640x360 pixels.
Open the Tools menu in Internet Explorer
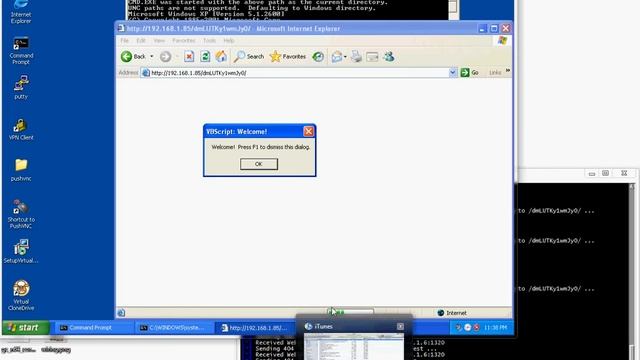click(x=209, y=40)
